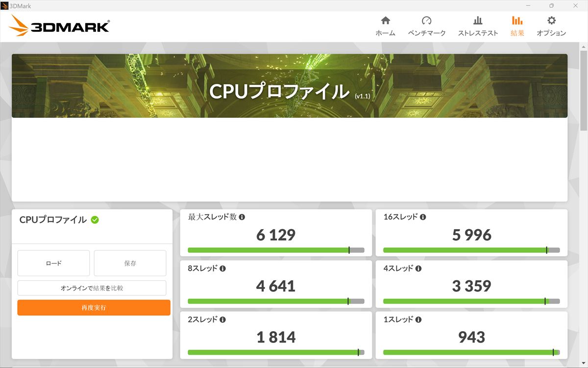The image size is (588, 368).
Task: Click the info icon beside 4スレッド
Action: [418, 268]
